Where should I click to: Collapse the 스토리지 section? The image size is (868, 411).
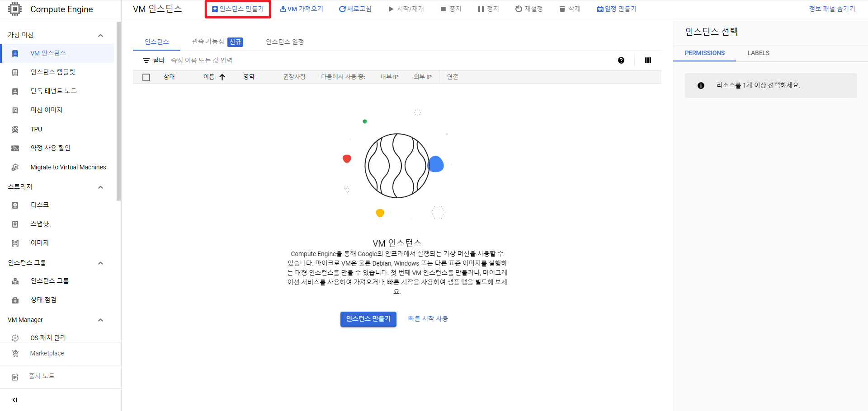pyautogui.click(x=100, y=187)
